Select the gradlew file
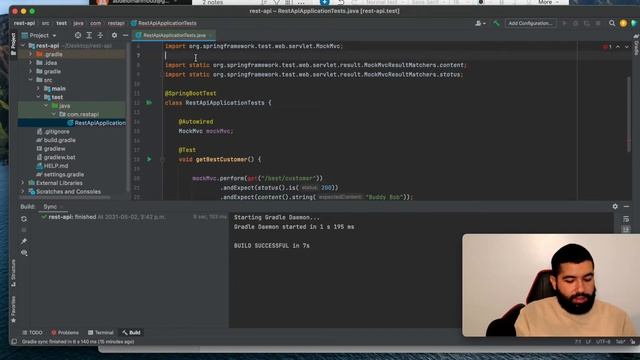The image size is (640, 360). [51, 149]
